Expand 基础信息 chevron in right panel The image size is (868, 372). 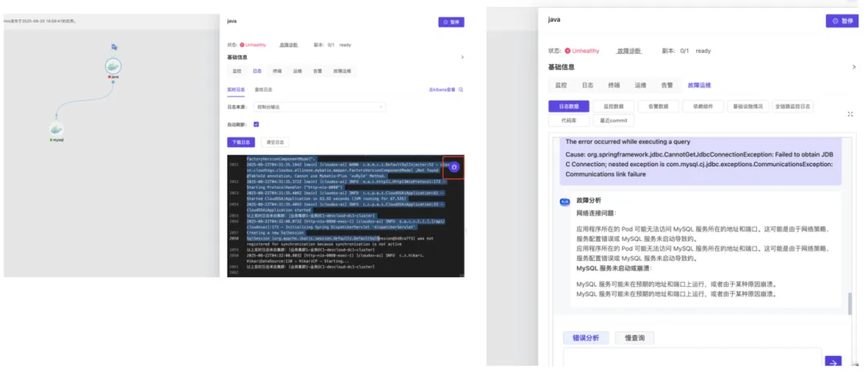[x=854, y=67]
